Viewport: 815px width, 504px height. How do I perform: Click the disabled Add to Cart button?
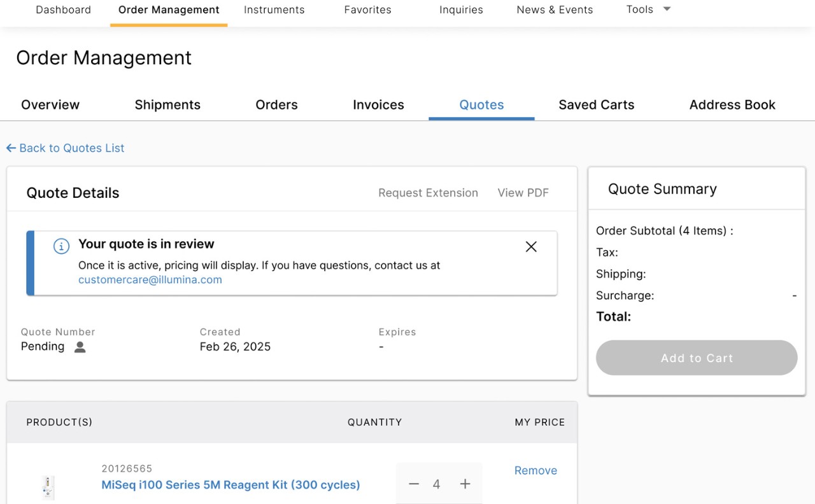tap(696, 358)
